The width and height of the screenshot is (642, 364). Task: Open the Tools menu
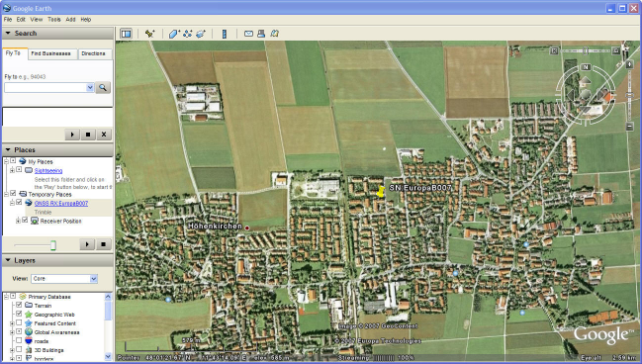(x=54, y=19)
